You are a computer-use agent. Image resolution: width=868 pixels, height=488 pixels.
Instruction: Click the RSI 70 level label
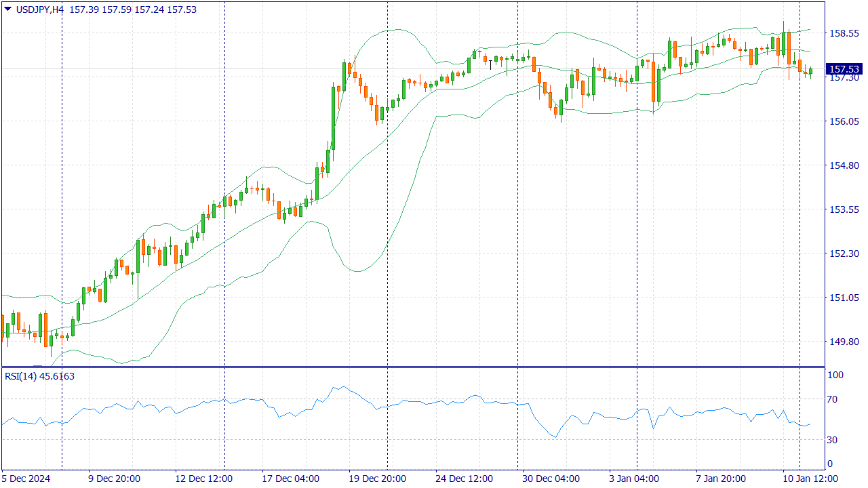click(833, 399)
